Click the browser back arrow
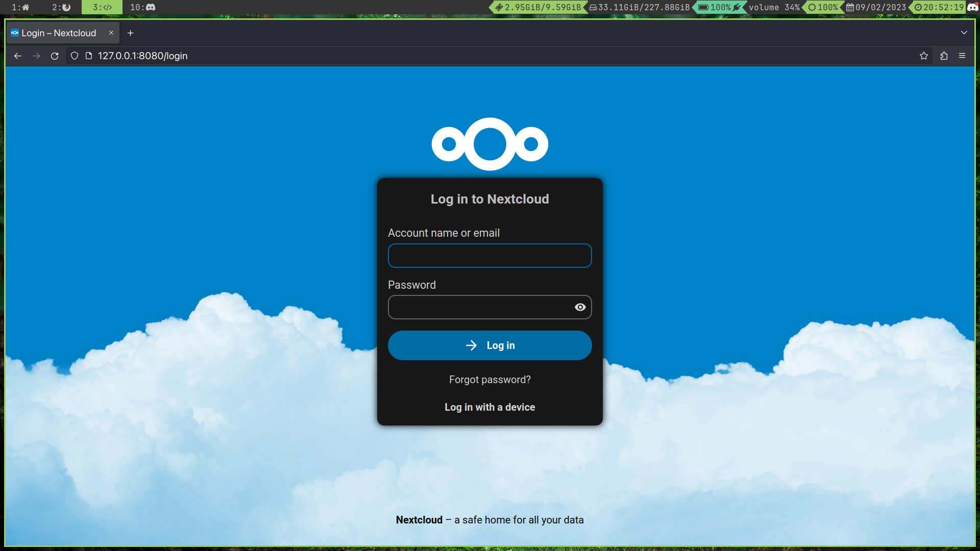 (18, 56)
